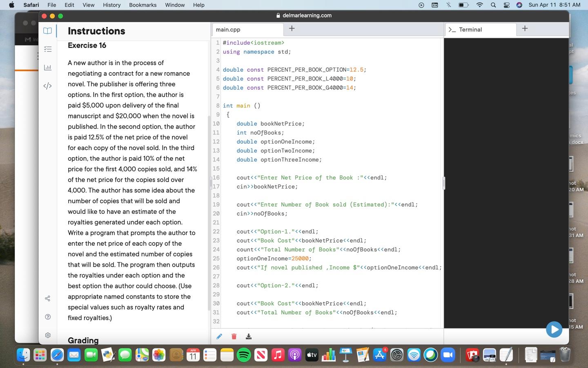Click the delmarlearning.com address bar
The image size is (588, 368).
point(304,16)
